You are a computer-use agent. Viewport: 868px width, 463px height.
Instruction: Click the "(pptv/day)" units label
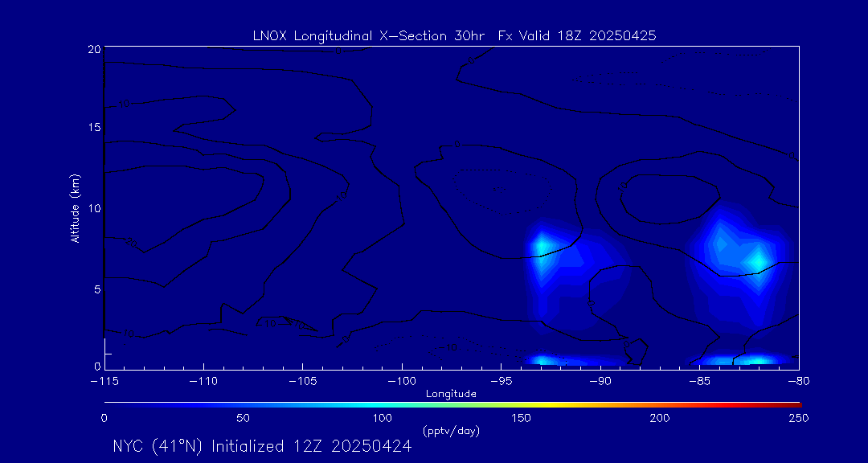point(451,430)
